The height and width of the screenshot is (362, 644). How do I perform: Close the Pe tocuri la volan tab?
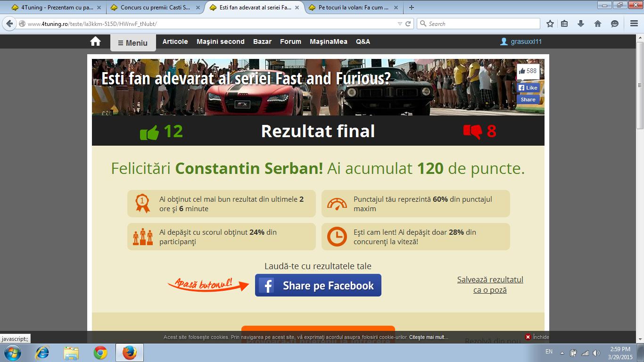click(x=396, y=8)
